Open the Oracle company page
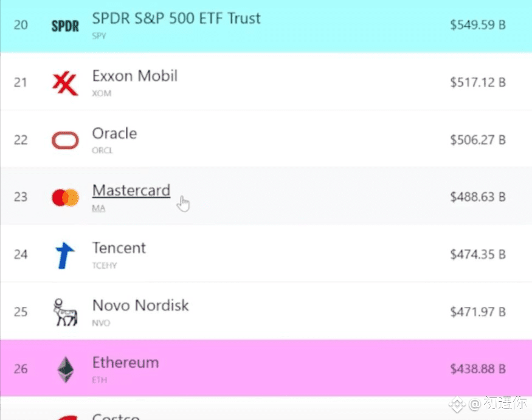The width and height of the screenshot is (532, 420). click(x=114, y=134)
